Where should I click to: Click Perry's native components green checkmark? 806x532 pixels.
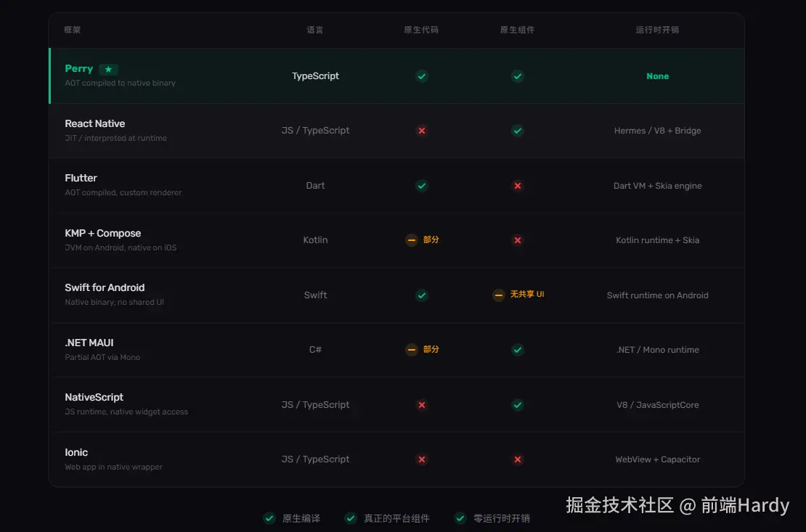click(x=518, y=76)
